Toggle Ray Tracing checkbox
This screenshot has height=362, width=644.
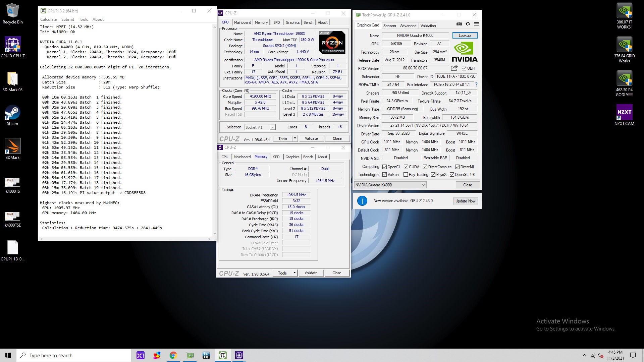(x=406, y=175)
